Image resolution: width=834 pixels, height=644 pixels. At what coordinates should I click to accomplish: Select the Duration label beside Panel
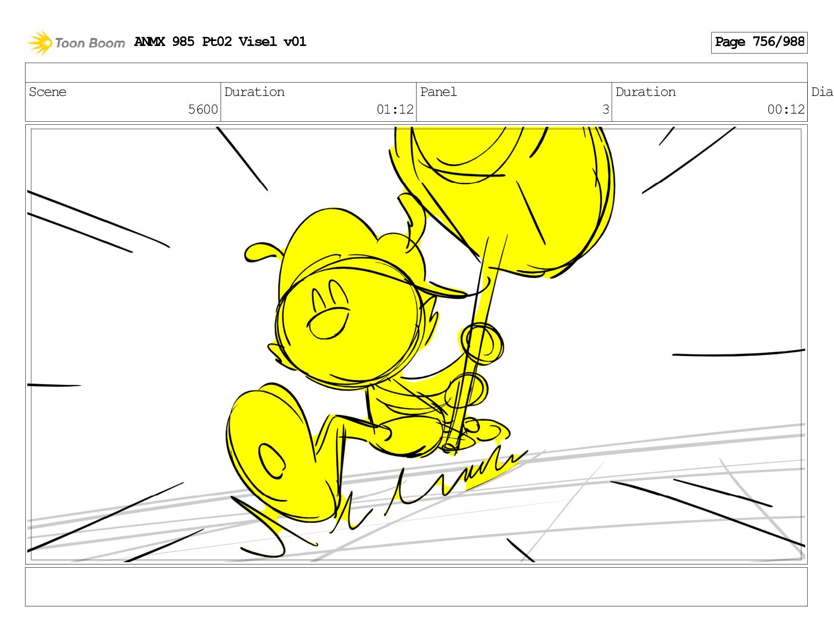pos(645,92)
